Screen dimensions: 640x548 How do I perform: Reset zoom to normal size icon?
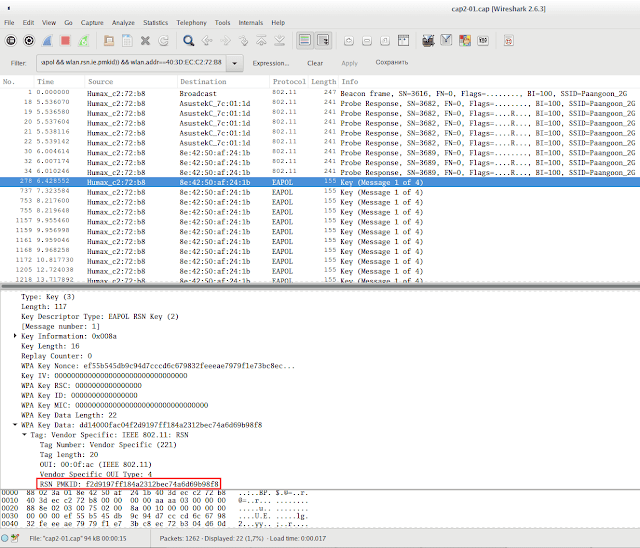coord(385,40)
